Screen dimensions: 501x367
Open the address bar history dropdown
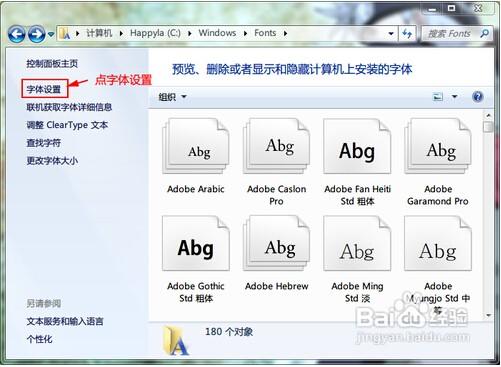(391, 33)
